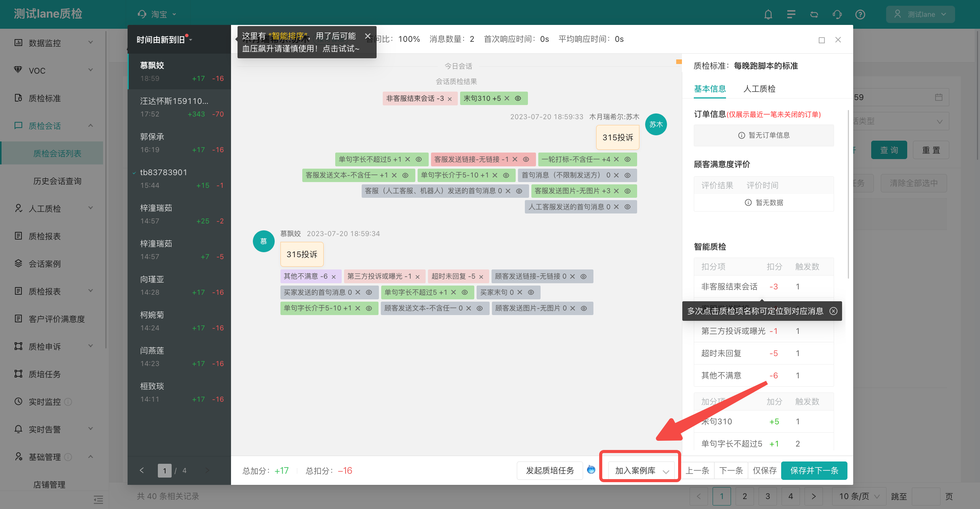Go to previous page in conversation list

(x=142, y=470)
